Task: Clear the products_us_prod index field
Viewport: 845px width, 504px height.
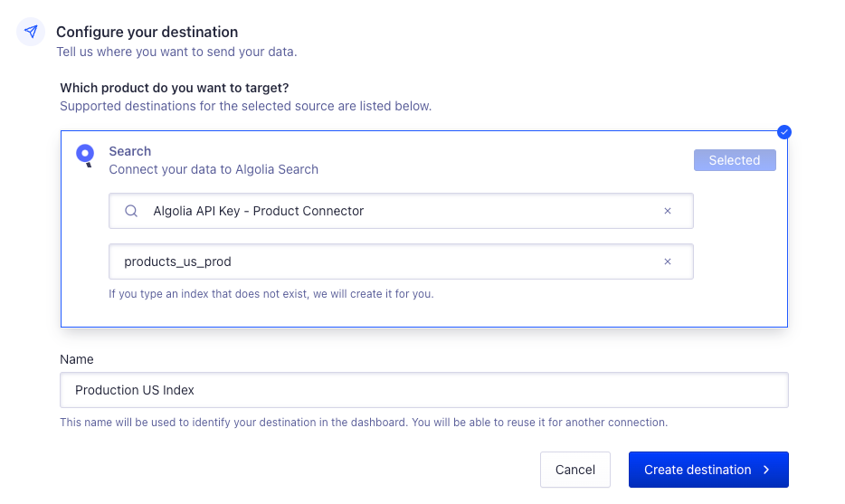Action: click(668, 262)
